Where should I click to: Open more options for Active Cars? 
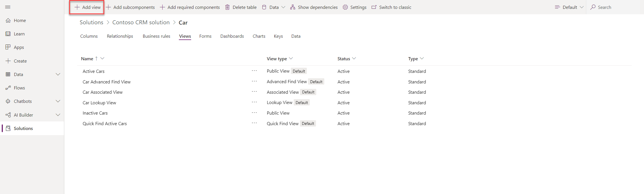(x=254, y=71)
